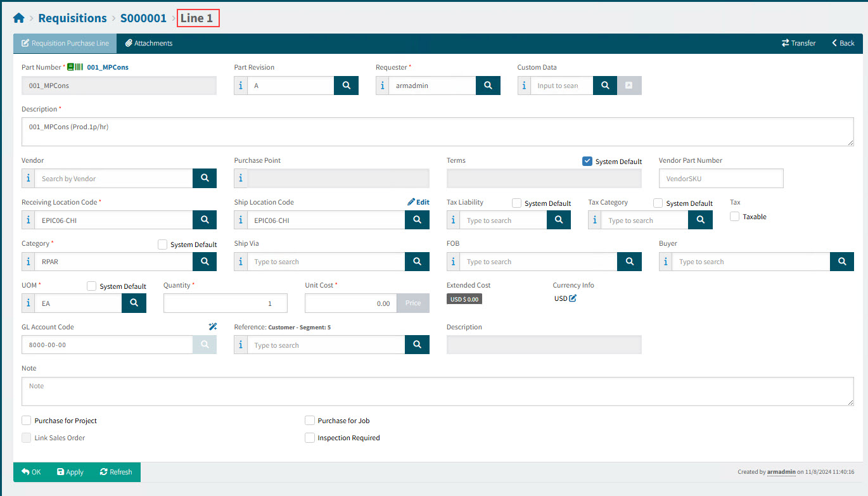Viewport: 868px width, 496px height.
Task: Open the Tax Category search field
Action: (x=644, y=220)
